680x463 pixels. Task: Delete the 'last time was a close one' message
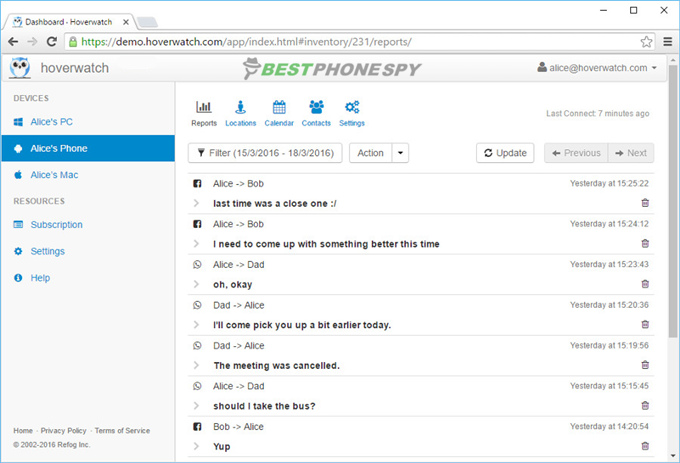tap(645, 203)
